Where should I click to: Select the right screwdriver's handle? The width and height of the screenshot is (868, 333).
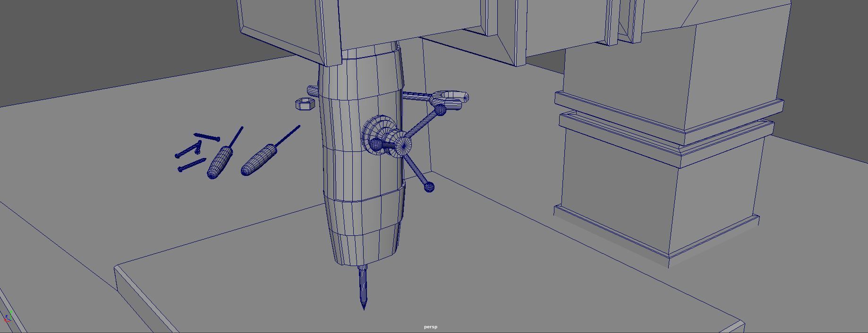[258, 160]
